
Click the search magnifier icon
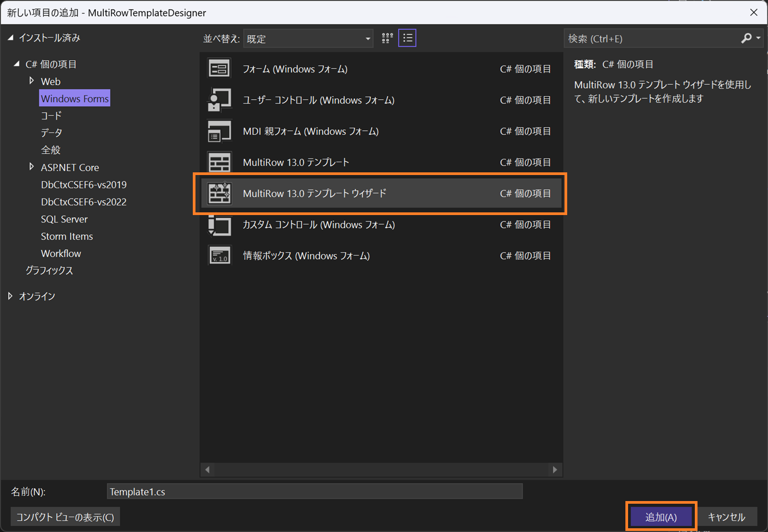(x=746, y=38)
